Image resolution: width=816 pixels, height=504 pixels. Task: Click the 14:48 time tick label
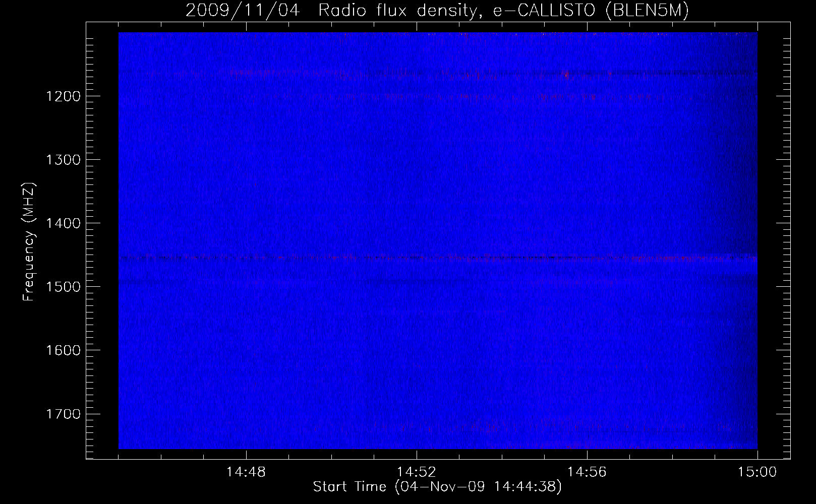point(246,472)
